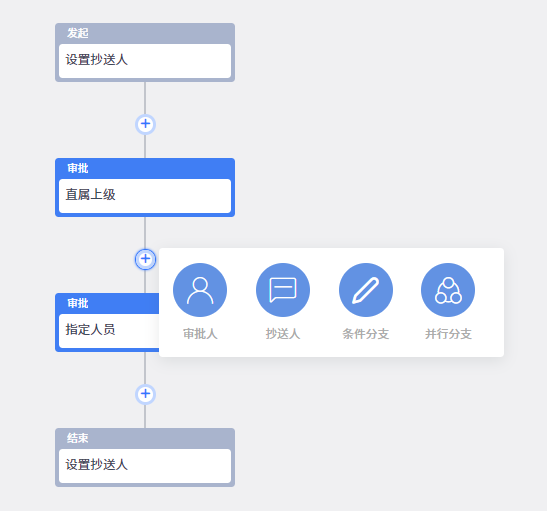Click the 并行分支 label

point(448,334)
